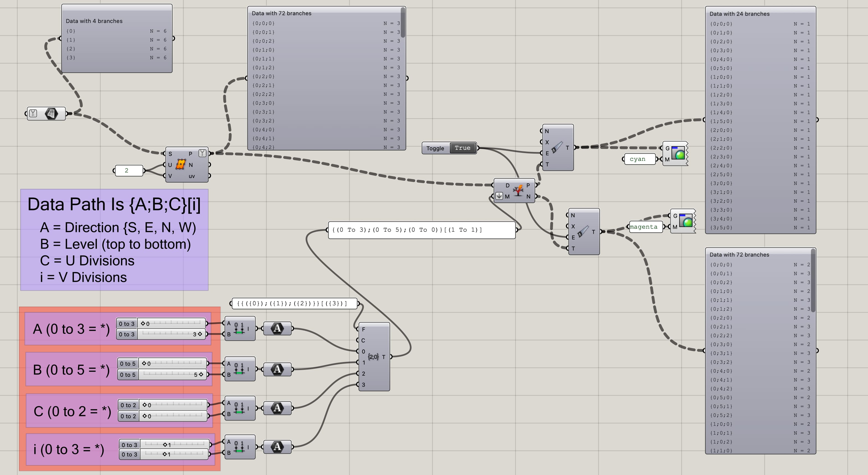The image size is (868, 475).
Task: Click the A panel icon after the row A series
Action: [277, 329]
